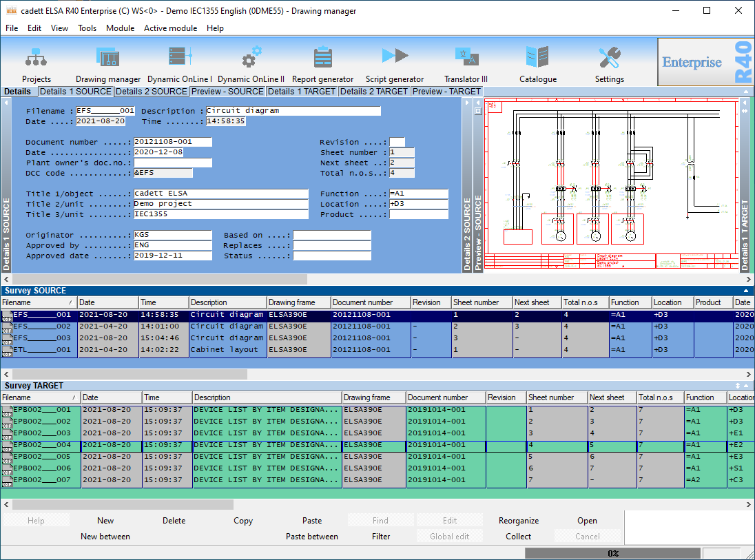The width and height of the screenshot is (755, 560).
Task: Click the Function field =A1
Action: point(418,194)
